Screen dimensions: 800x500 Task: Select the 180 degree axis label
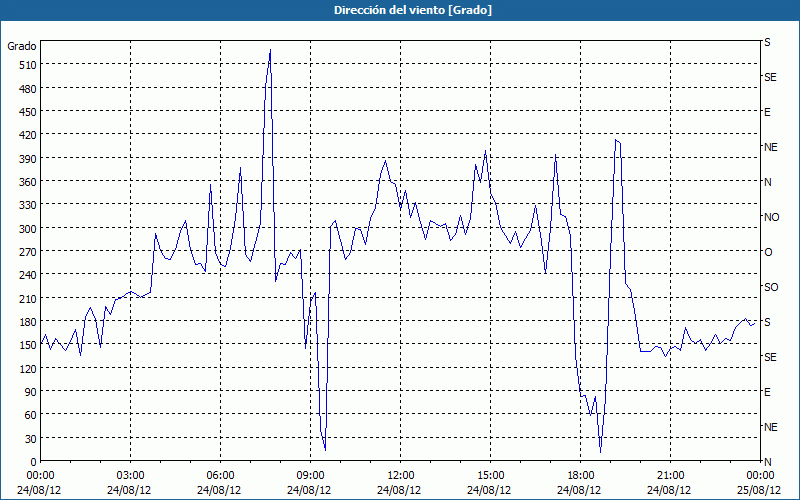[28, 322]
